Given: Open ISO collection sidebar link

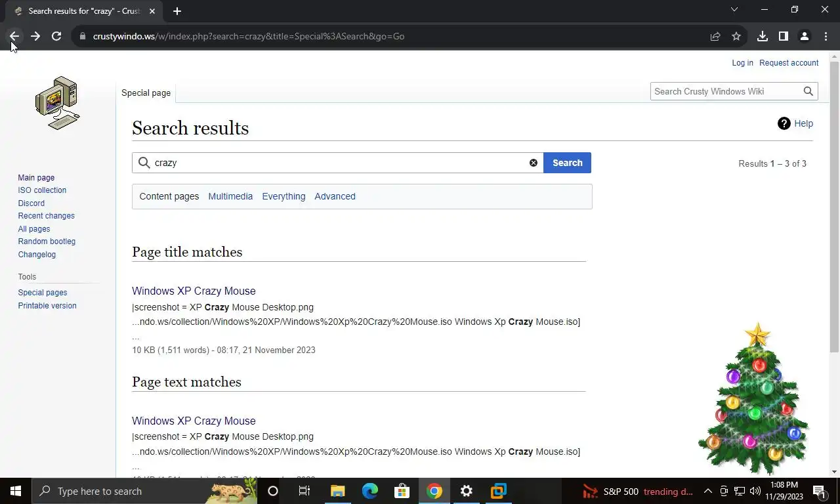Looking at the screenshot, I should (x=42, y=190).
